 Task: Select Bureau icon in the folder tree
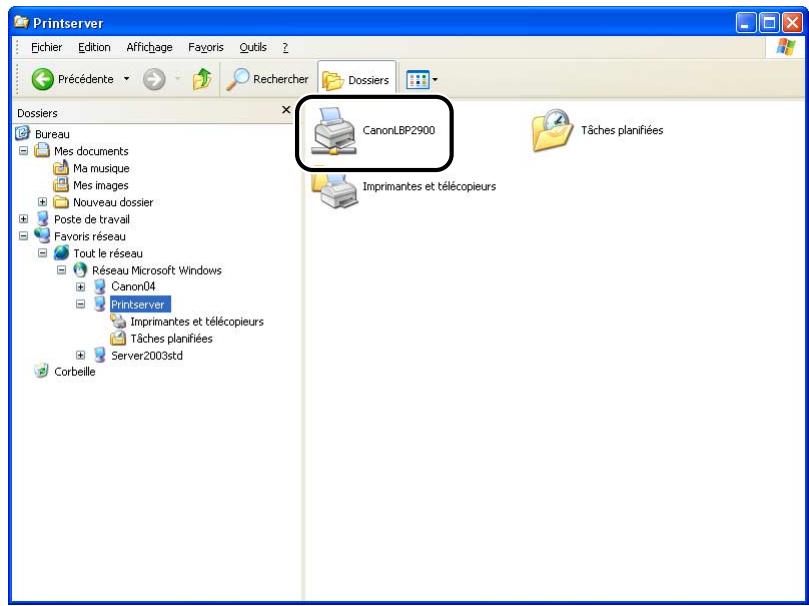[x=23, y=134]
